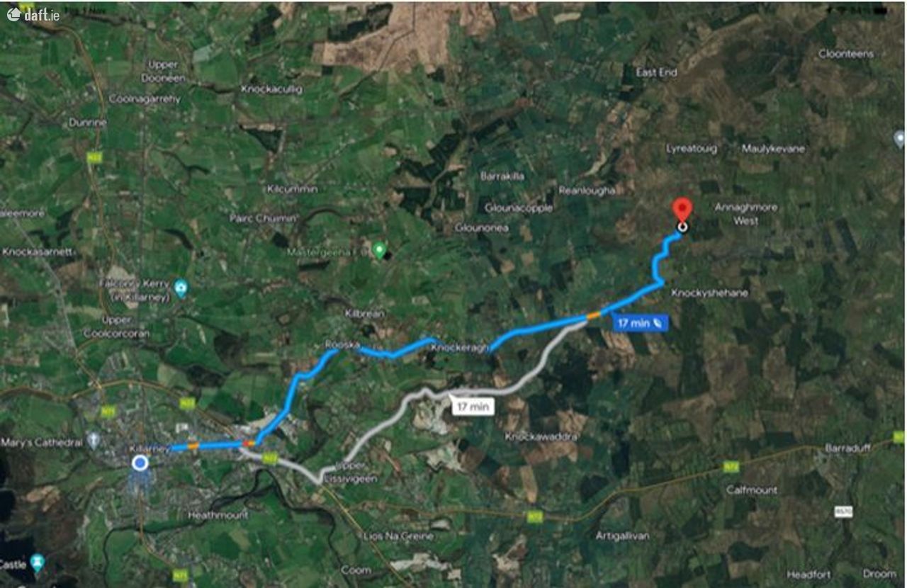
Task: Click the Castle marker icon
Action: point(37,563)
